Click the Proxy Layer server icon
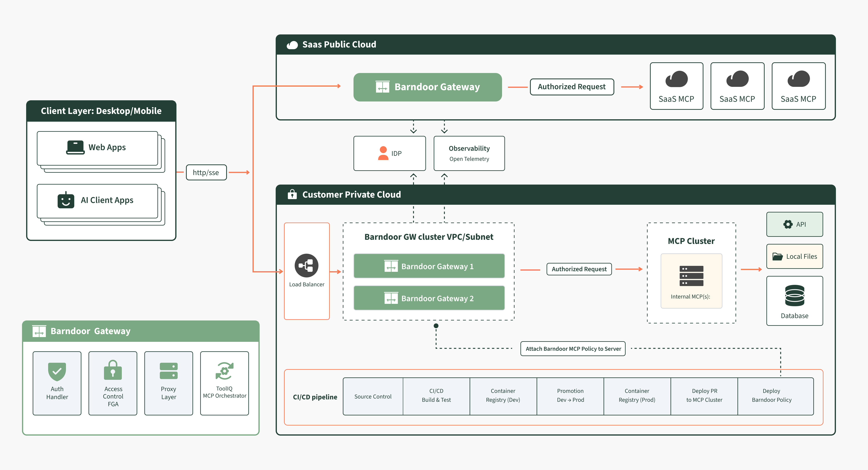 169,371
